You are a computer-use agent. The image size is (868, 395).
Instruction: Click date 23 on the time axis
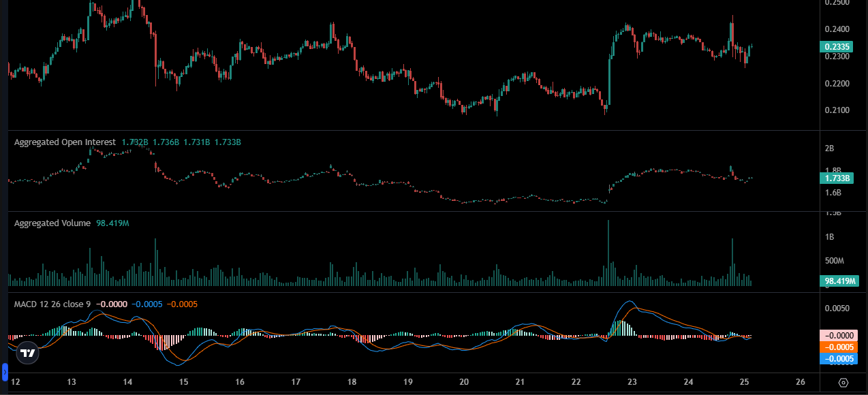pyautogui.click(x=632, y=382)
